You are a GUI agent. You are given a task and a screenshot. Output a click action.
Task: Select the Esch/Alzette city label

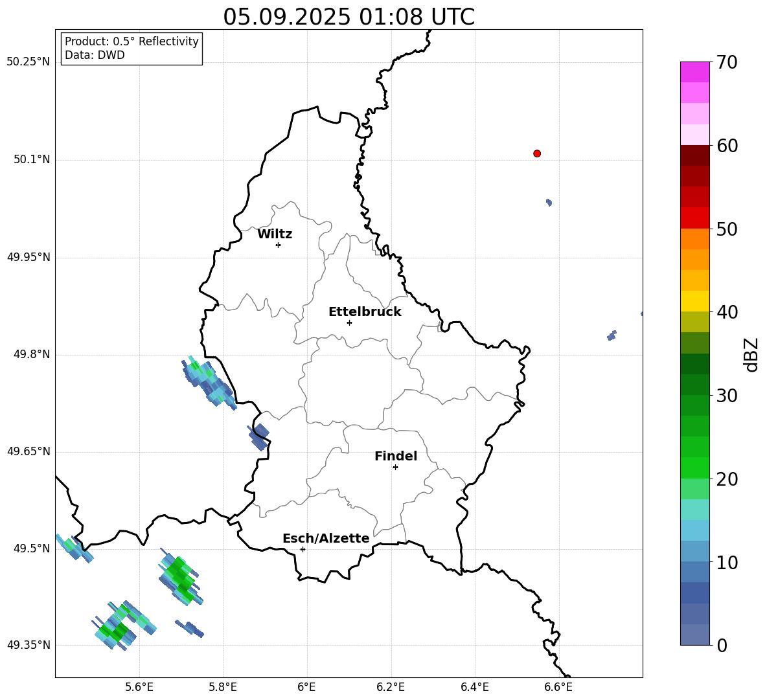click(x=326, y=538)
